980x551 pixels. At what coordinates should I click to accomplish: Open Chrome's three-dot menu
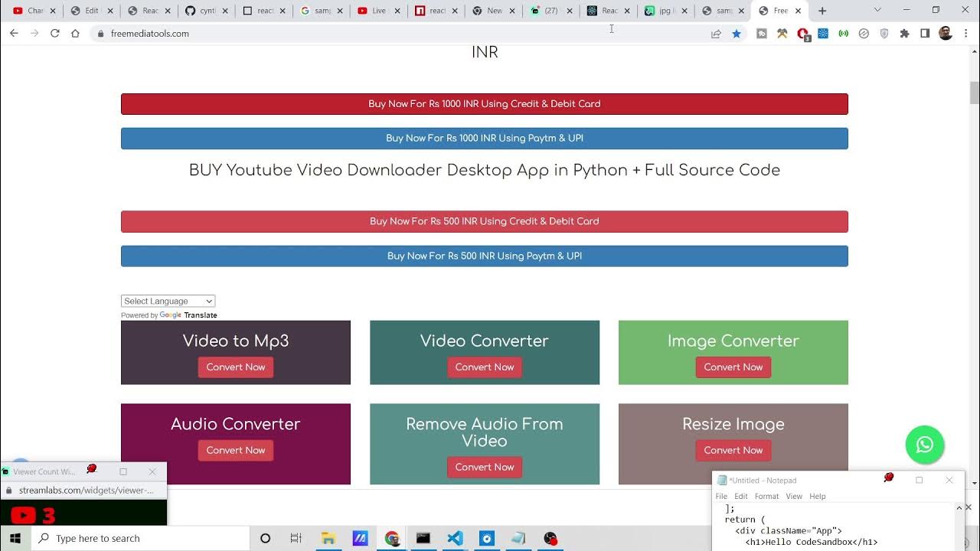pyautogui.click(x=967, y=34)
